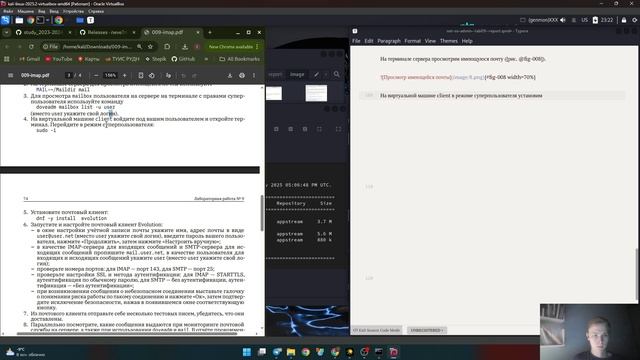Open the Файл menu in VirtualBox
The image size is (640, 360).
(x=8, y=11)
